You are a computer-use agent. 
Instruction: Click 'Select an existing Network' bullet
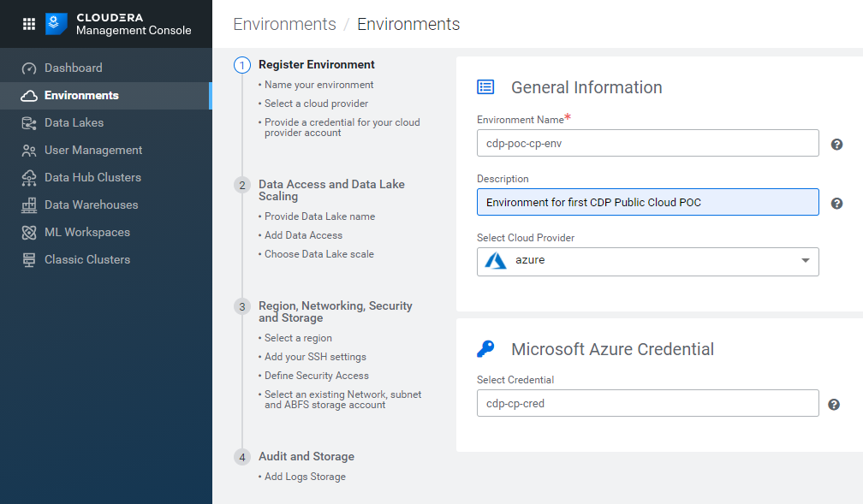tap(342, 400)
